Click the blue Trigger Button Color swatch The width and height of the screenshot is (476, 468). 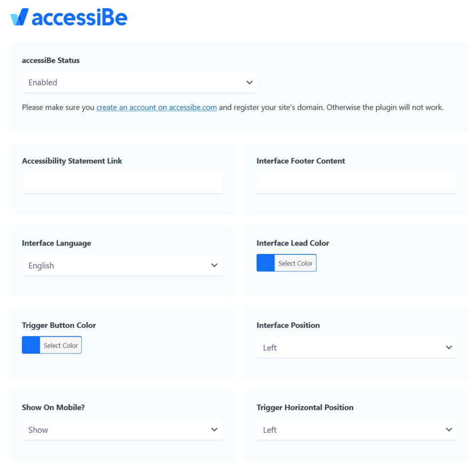coord(30,345)
